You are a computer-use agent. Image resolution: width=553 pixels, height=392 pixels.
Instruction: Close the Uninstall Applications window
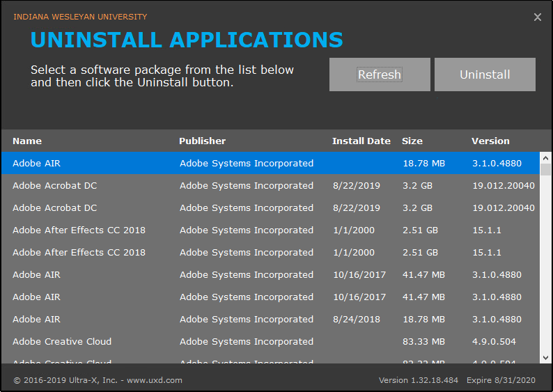click(537, 17)
